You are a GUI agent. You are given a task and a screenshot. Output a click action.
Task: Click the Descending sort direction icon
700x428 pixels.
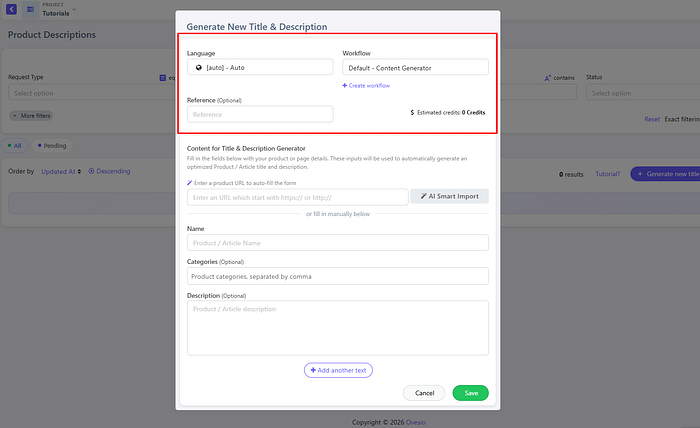(92, 171)
